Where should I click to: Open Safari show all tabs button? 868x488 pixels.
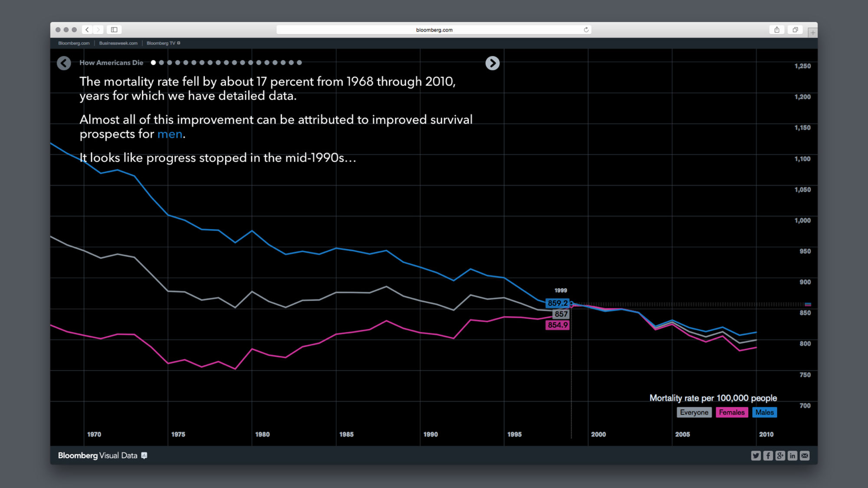click(795, 29)
